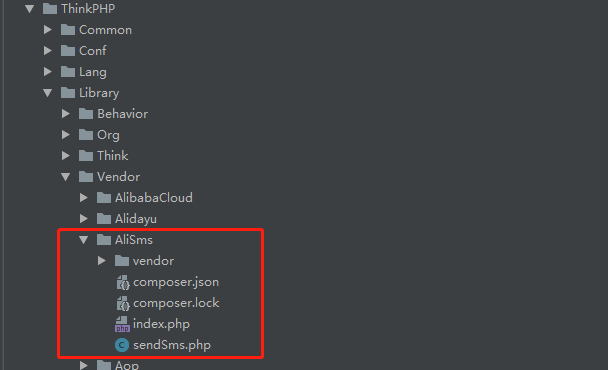The height and width of the screenshot is (370, 608).
Task: Click the ThinkPHP root folder icon
Action: pyautogui.click(x=50, y=9)
